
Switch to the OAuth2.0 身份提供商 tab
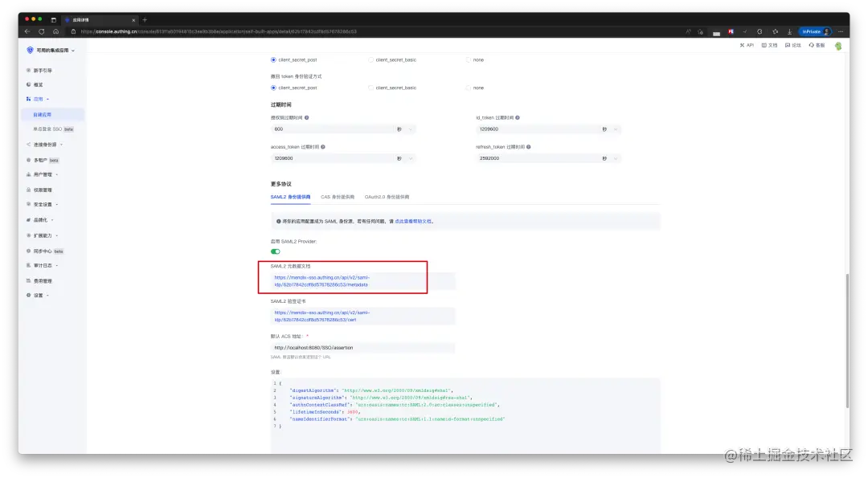387,197
